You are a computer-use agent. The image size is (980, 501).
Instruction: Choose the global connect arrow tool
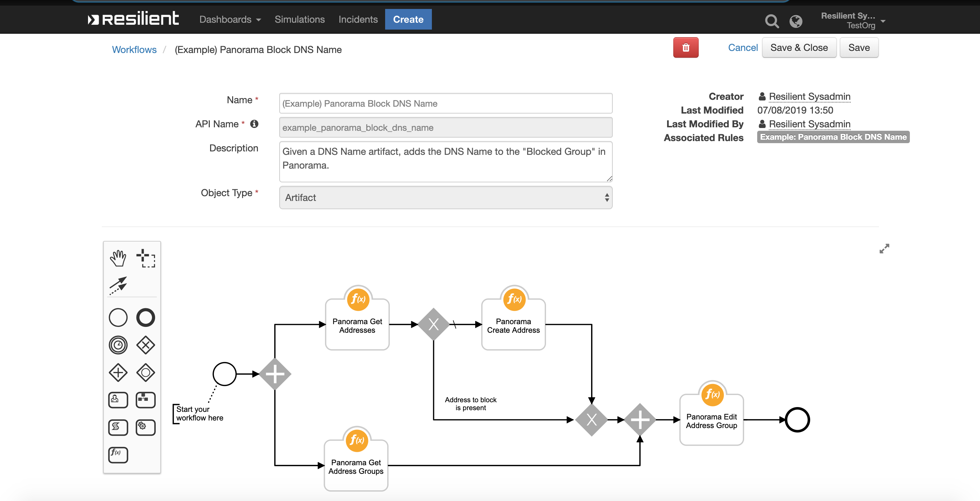[118, 285]
